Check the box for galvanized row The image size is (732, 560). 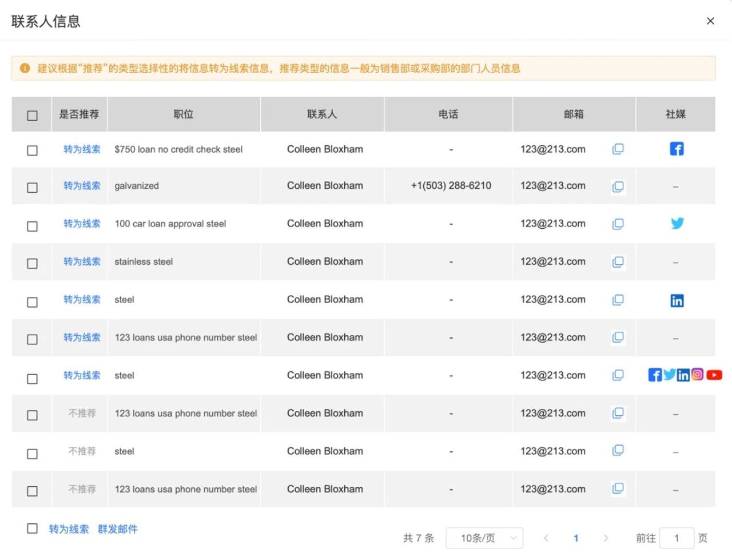point(33,188)
